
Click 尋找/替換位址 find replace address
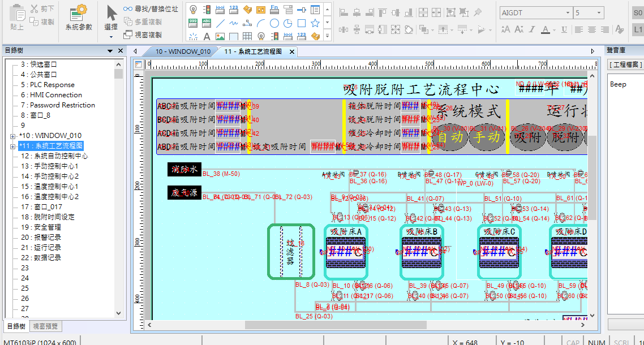click(151, 9)
